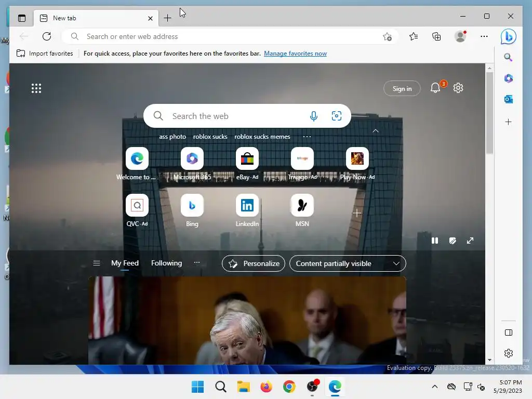
Task: Click the Search the web box
Action: 247,116
